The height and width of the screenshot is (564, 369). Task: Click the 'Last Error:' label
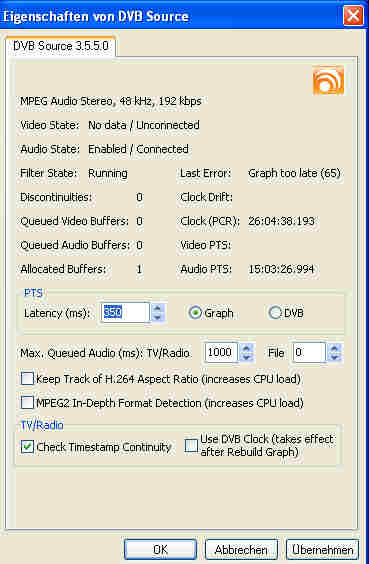(206, 173)
